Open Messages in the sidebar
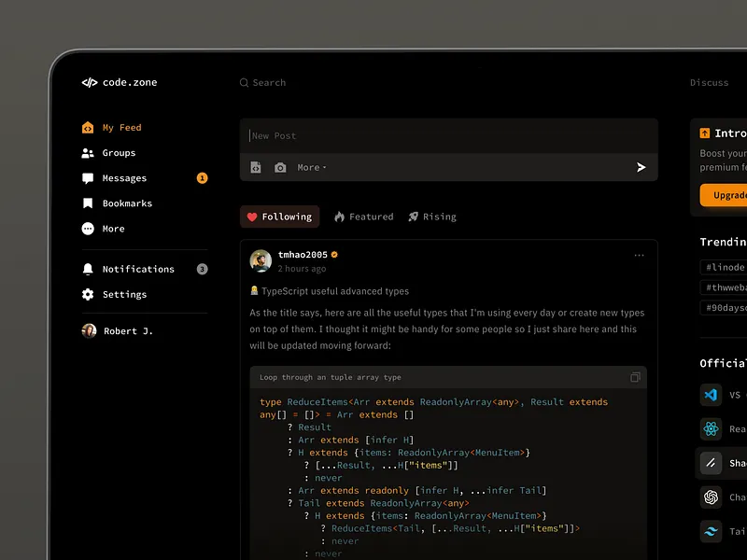This screenshot has height=560, width=747. pyautogui.click(x=124, y=178)
